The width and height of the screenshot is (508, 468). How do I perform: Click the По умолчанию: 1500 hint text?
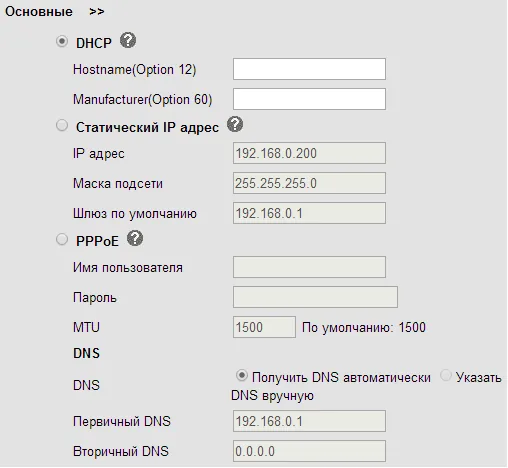[x=364, y=327]
